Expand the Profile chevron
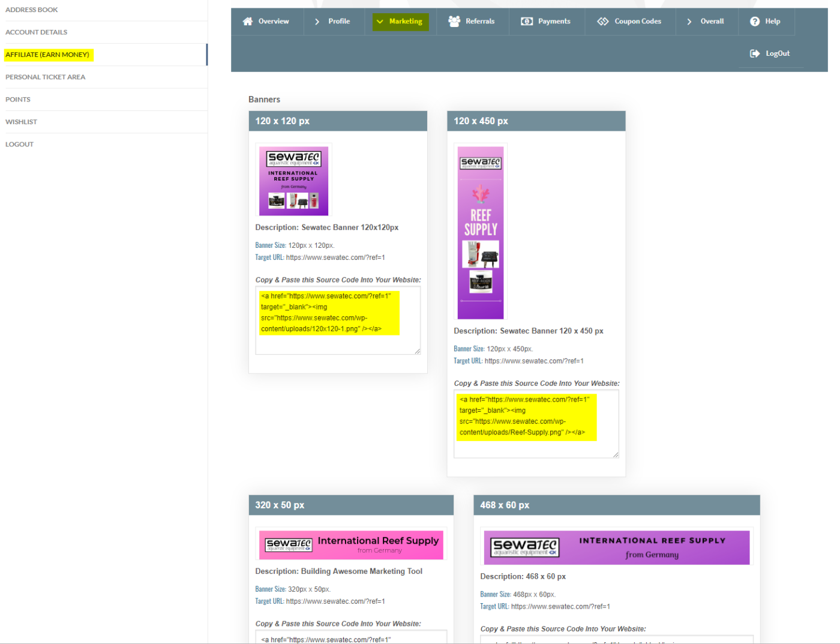This screenshot has width=840, height=644. point(317,21)
